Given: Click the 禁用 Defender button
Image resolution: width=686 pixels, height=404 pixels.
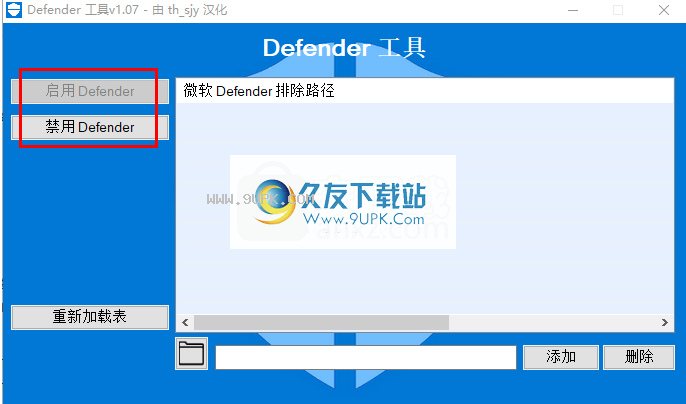Looking at the screenshot, I should 90,127.
